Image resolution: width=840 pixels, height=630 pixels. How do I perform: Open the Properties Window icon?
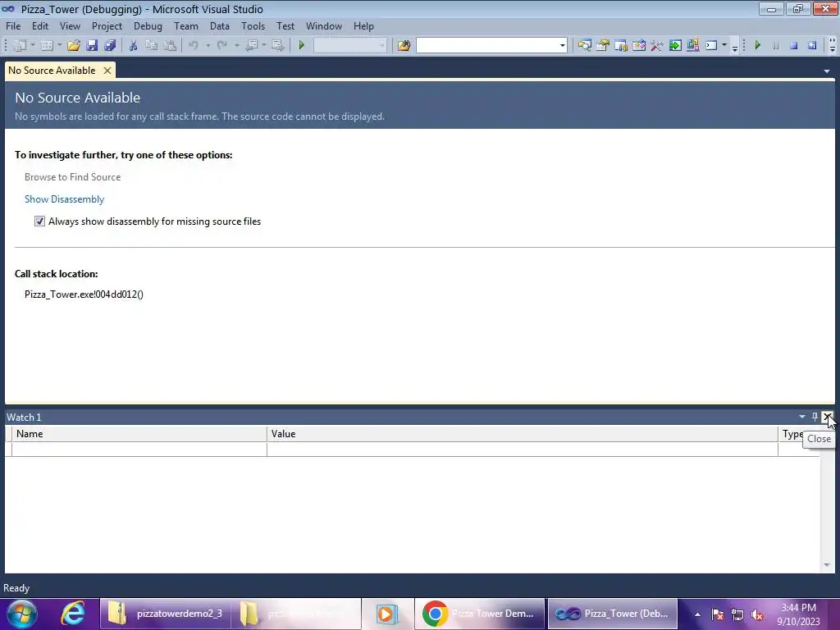603,46
